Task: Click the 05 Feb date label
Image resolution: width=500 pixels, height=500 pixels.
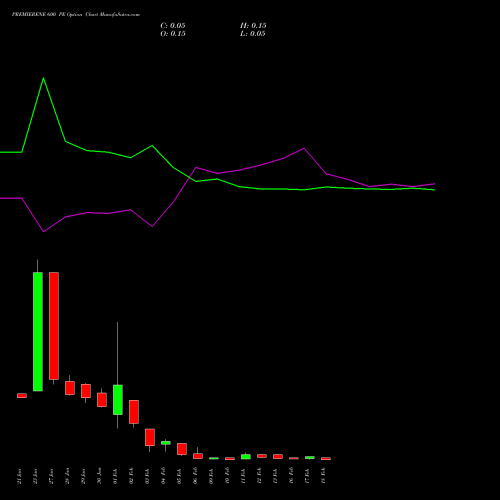Action: click(179, 476)
